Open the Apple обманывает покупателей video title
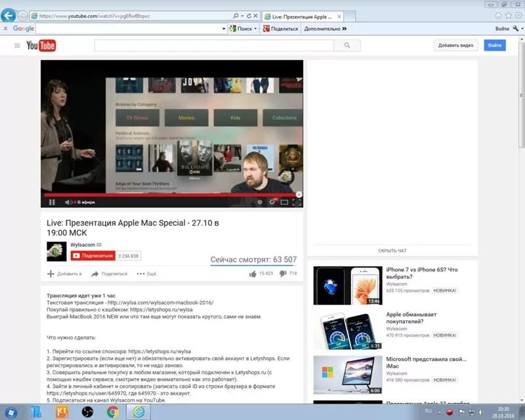 pos(411,318)
